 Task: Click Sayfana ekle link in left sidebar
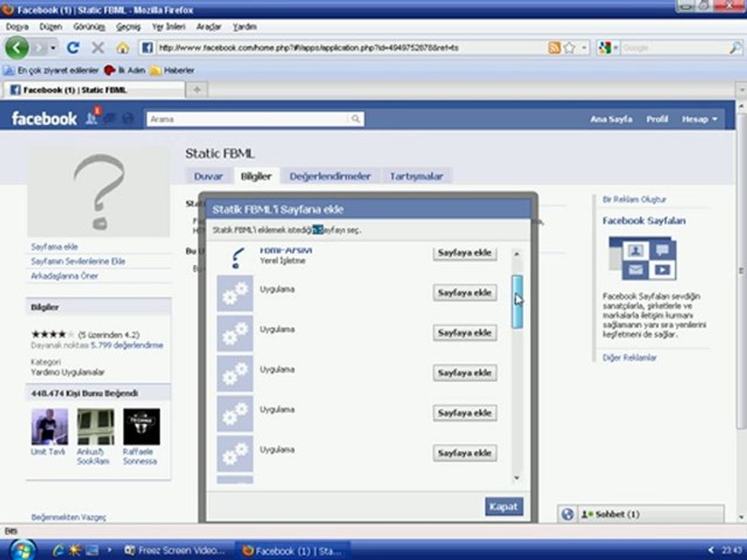click(x=54, y=247)
